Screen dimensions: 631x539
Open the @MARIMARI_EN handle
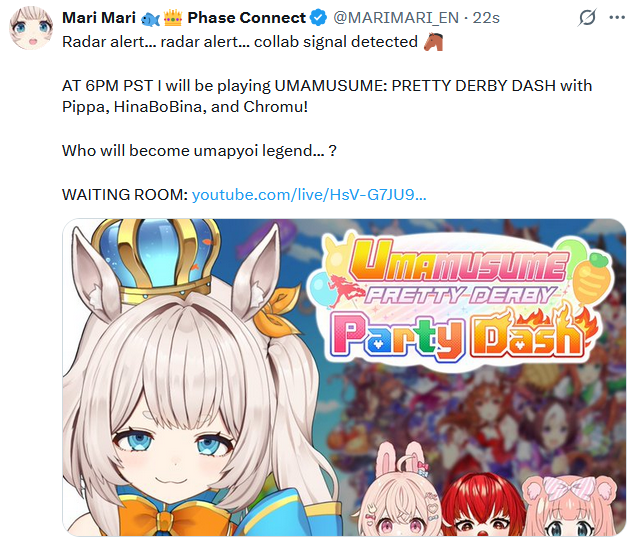(396, 18)
